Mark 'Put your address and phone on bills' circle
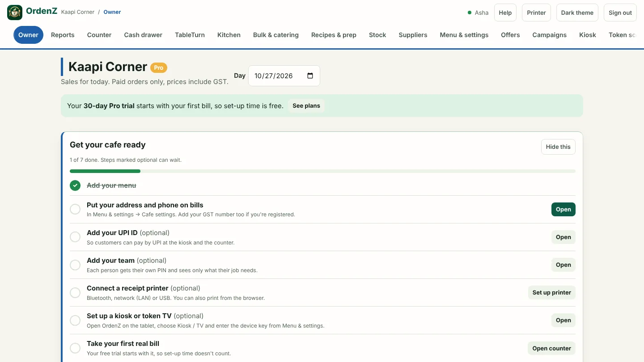 pos(75,209)
